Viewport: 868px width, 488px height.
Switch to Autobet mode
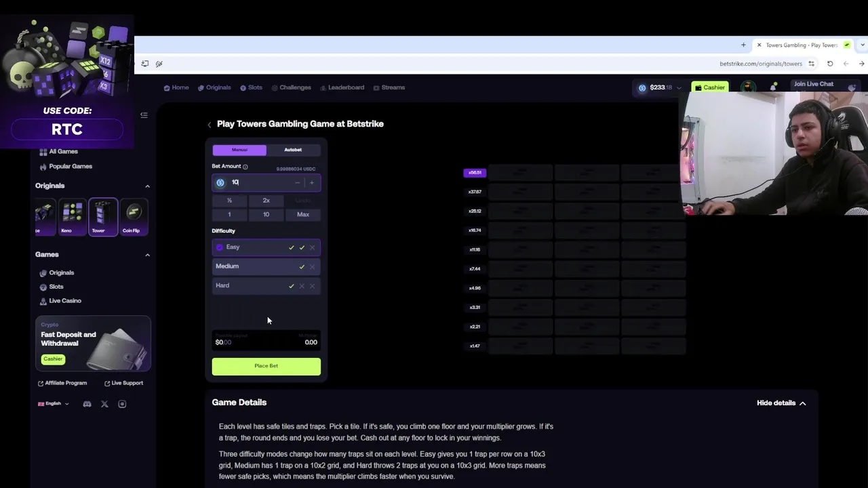[x=293, y=150]
